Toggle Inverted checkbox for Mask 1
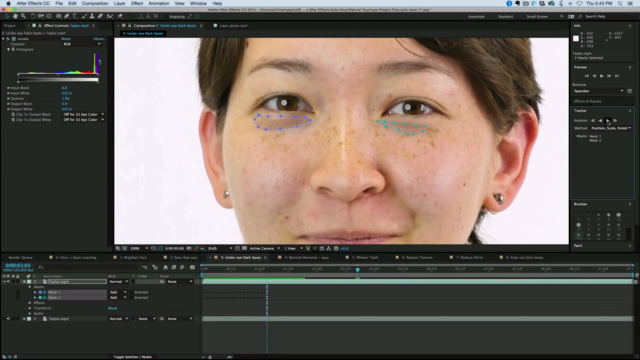Image resolution: width=640 pixels, height=360 pixels. pyautogui.click(x=133, y=292)
